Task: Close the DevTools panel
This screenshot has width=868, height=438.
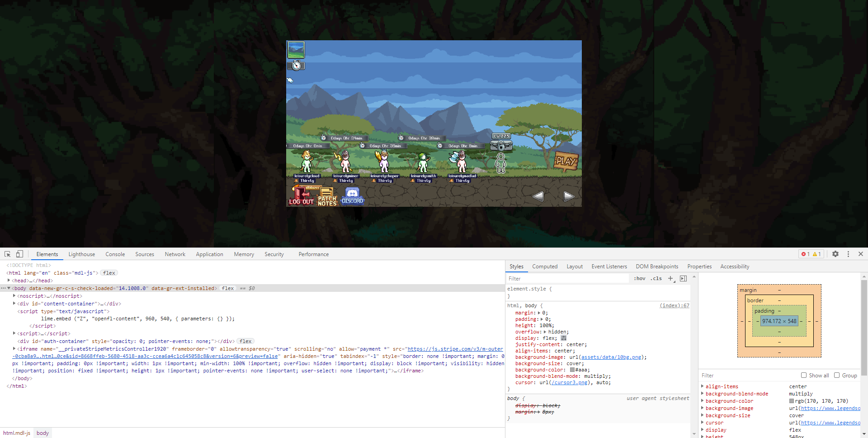Action: [x=861, y=254]
